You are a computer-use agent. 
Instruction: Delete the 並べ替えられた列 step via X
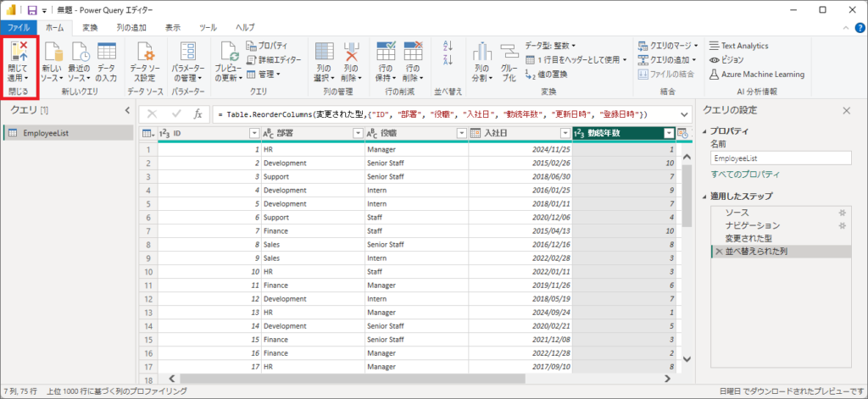coord(719,252)
